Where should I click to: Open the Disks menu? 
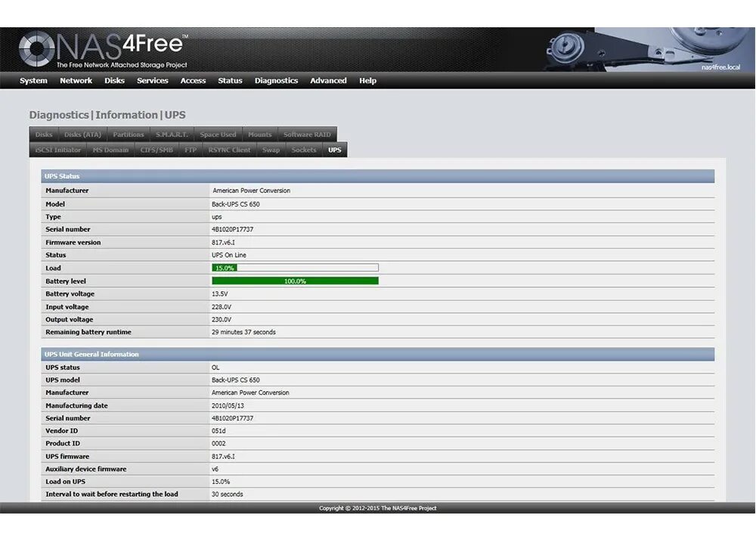(x=114, y=80)
